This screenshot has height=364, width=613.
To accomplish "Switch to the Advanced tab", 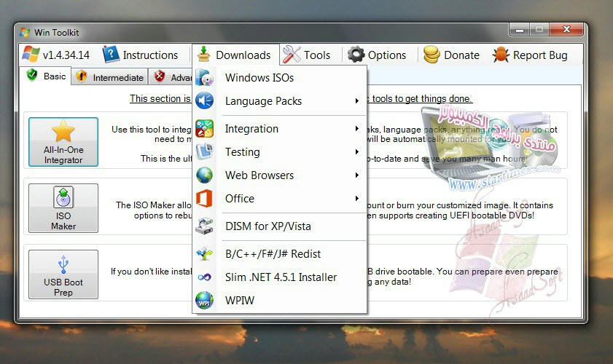I will tap(171, 76).
